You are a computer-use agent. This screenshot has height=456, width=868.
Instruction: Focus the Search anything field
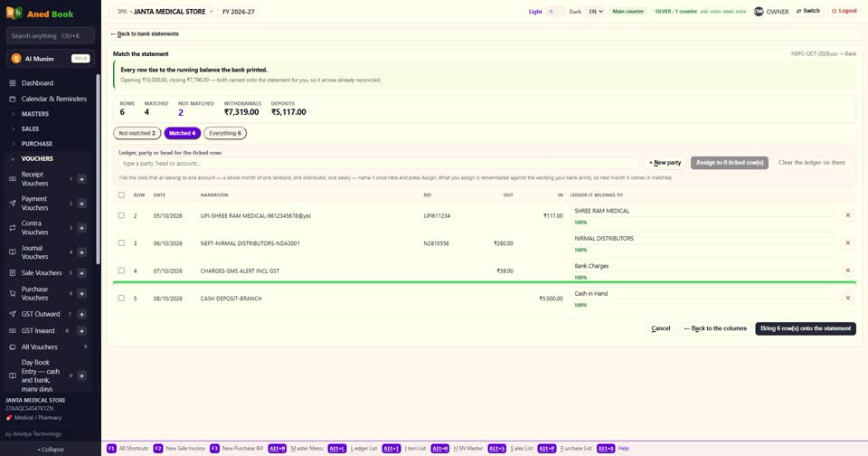click(x=51, y=35)
